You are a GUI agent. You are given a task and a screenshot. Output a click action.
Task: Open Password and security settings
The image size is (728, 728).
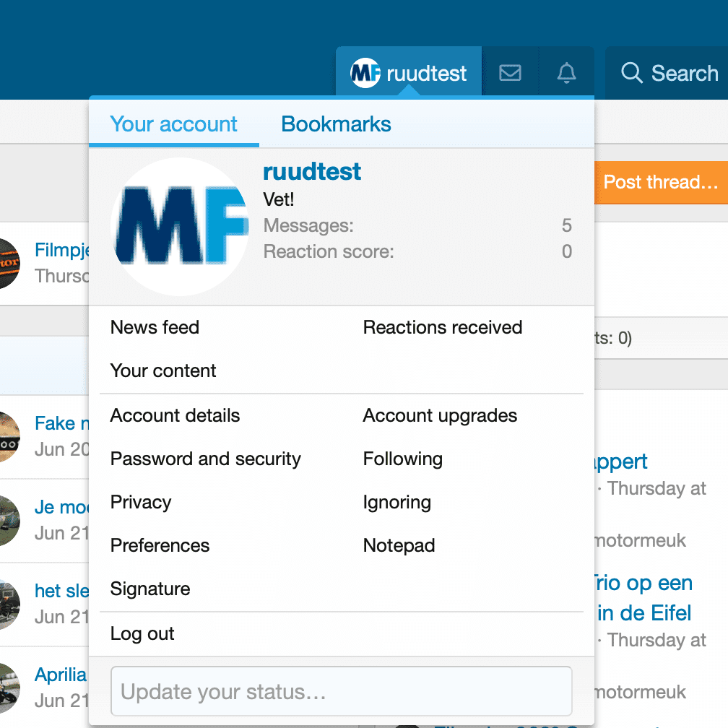205,459
